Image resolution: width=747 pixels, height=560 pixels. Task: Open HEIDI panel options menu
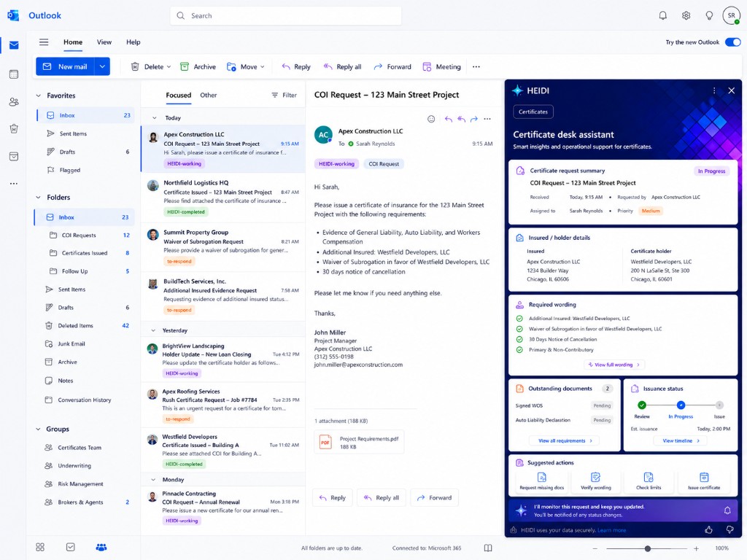pos(714,90)
